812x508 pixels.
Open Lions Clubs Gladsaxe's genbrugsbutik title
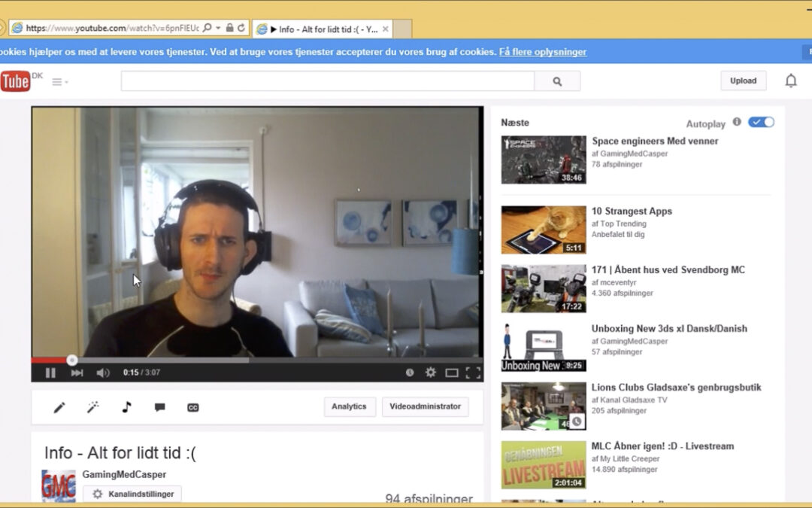[x=677, y=388]
